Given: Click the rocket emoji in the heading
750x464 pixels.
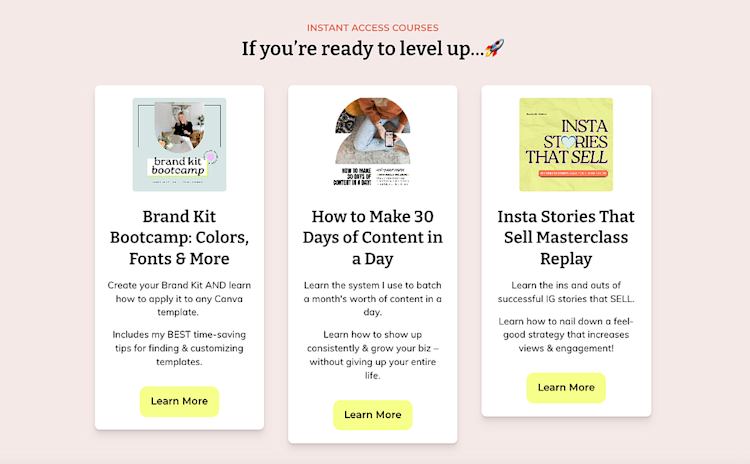Looking at the screenshot, I should 495,48.
